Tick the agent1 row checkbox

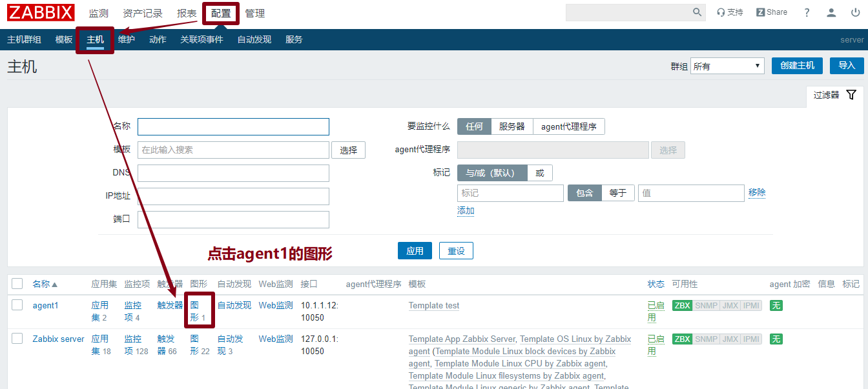click(17, 305)
